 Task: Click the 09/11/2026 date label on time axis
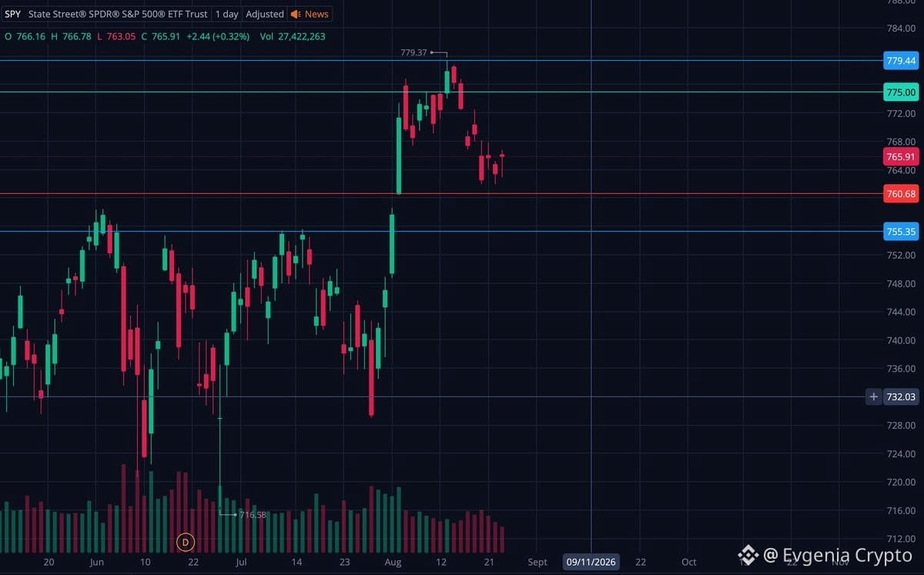coord(591,562)
